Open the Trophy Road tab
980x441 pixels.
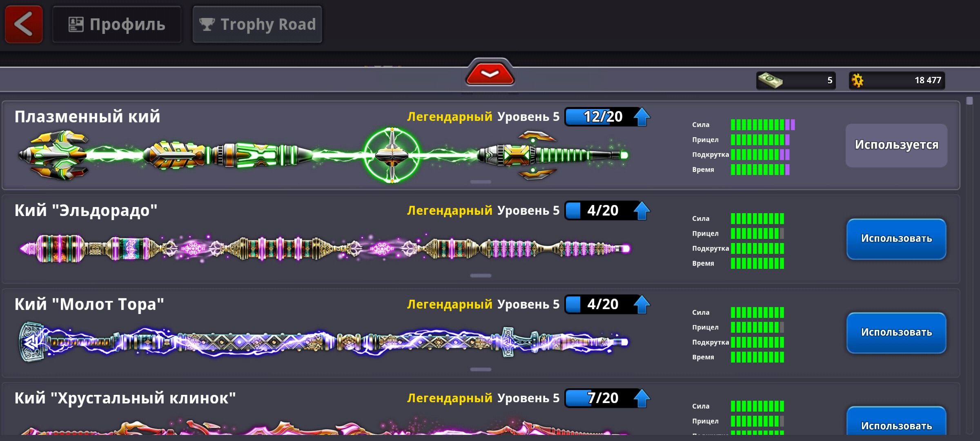click(257, 24)
